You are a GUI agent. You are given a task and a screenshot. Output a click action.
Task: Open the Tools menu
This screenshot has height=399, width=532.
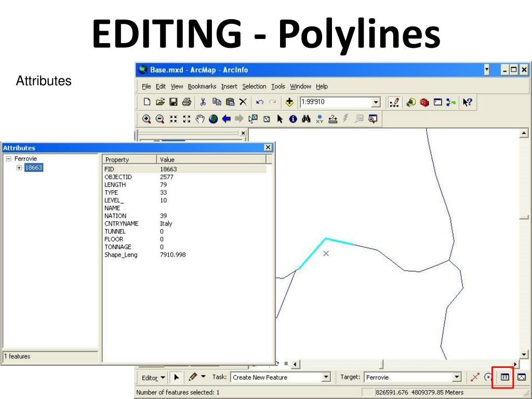(x=278, y=87)
